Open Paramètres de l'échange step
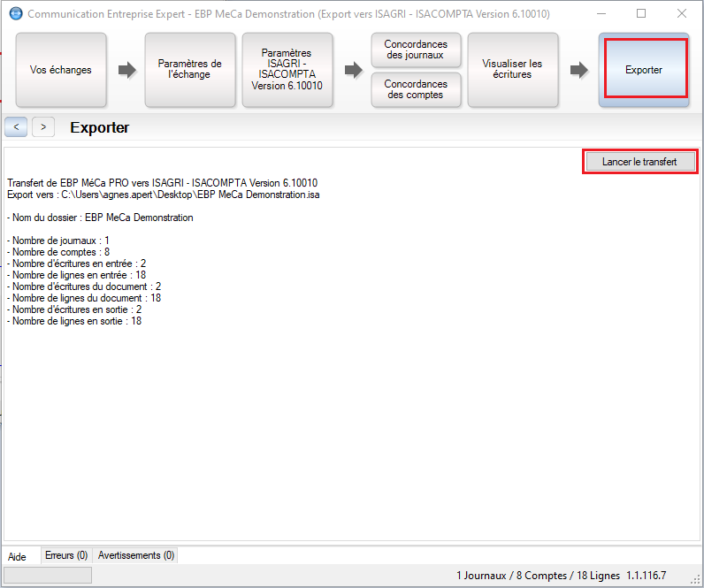704x588 pixels. (x=190, y=70)
